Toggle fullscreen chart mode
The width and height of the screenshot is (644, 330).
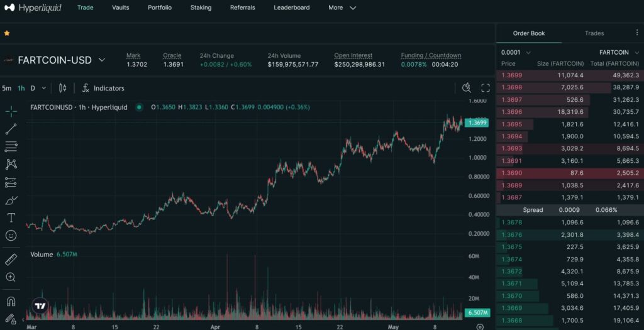(x=486, y=88)
